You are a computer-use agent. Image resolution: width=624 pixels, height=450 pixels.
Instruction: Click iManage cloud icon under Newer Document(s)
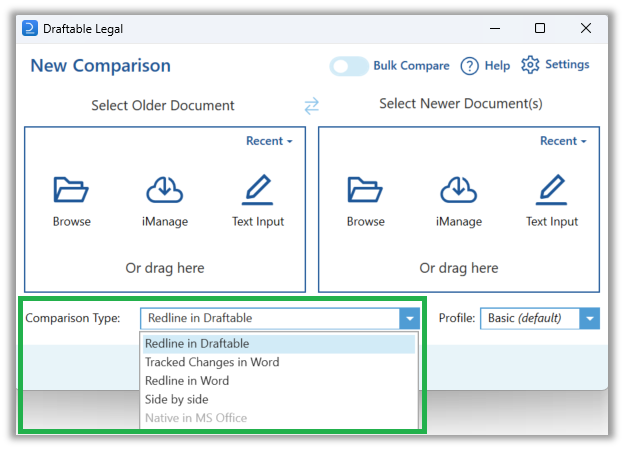click(x=458, y=189)
